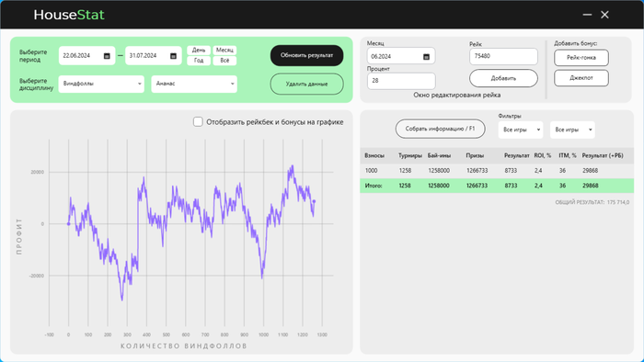Minimize the HouseStat window
644x362 pixels.
(587, 15)
